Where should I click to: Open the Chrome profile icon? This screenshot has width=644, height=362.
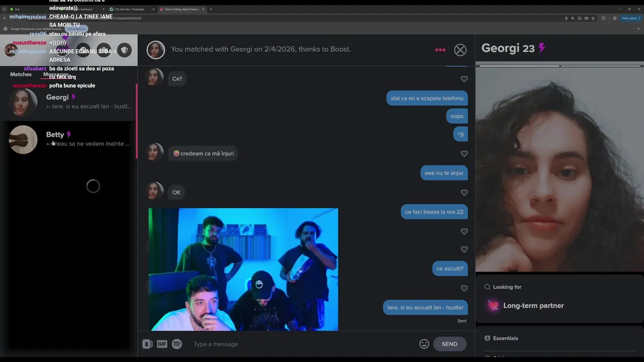[615, 18]
